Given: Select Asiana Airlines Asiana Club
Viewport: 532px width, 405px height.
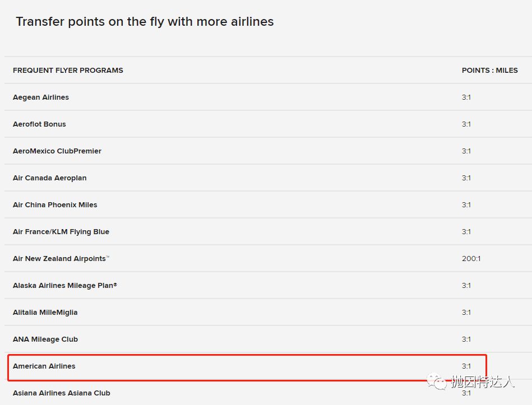Looking at the screenshot, I should coord(62,393).
